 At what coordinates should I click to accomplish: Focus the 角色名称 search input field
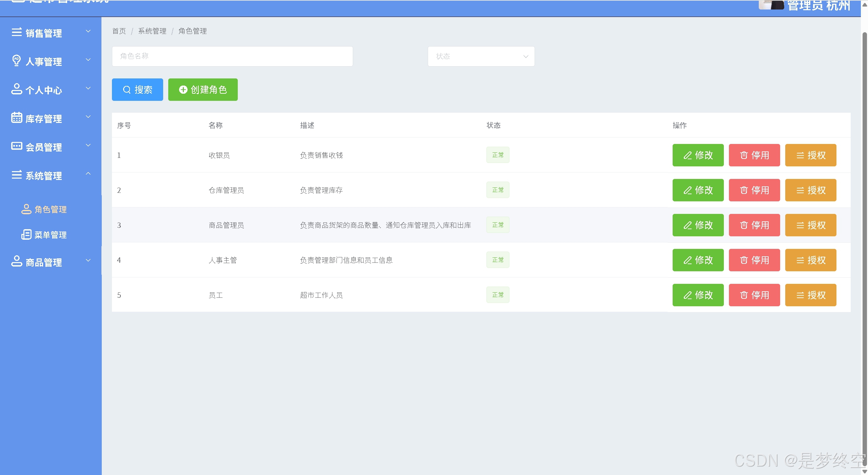point(232,56)
